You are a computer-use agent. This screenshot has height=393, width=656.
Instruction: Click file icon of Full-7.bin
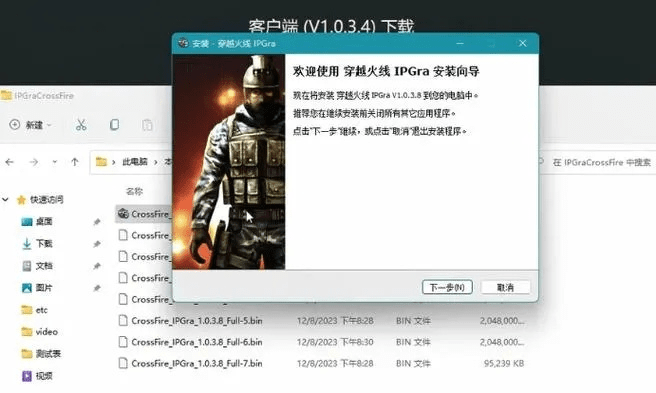coord(123,364)
